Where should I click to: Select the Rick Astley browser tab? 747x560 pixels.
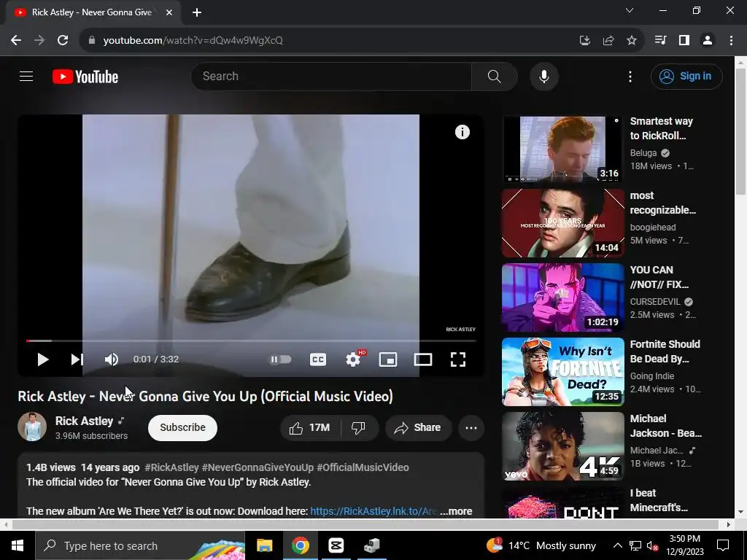coord(93,12)
